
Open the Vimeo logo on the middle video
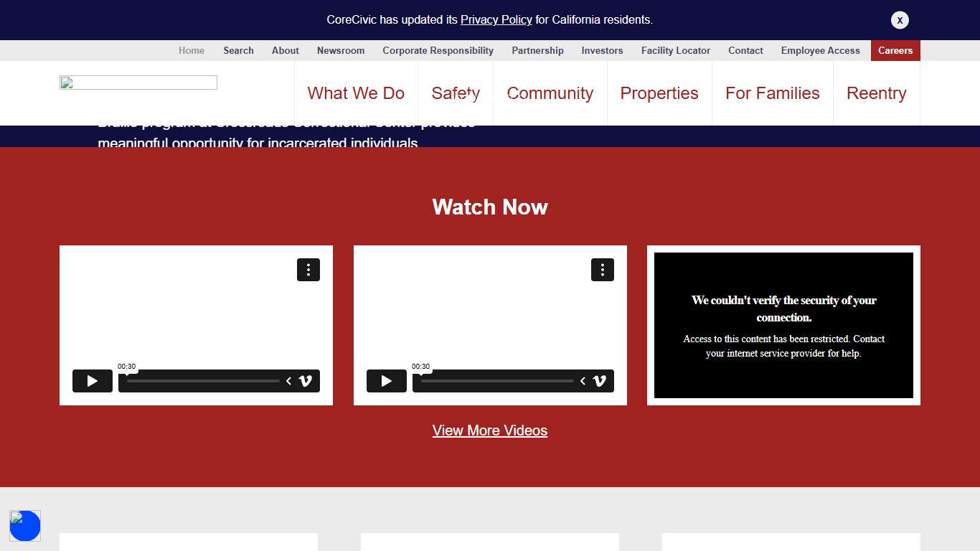600,381
